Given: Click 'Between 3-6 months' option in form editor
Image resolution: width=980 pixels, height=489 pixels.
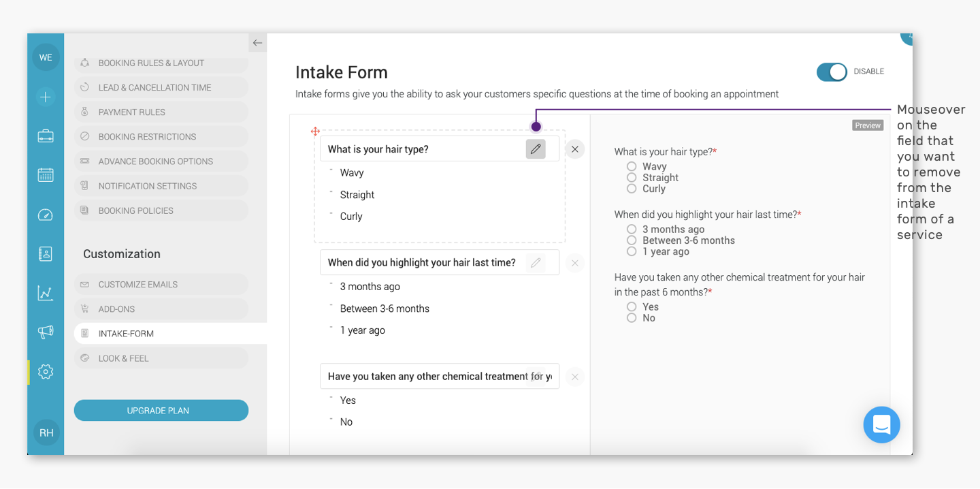Looking at the screenshot, I should click(385, 309).
